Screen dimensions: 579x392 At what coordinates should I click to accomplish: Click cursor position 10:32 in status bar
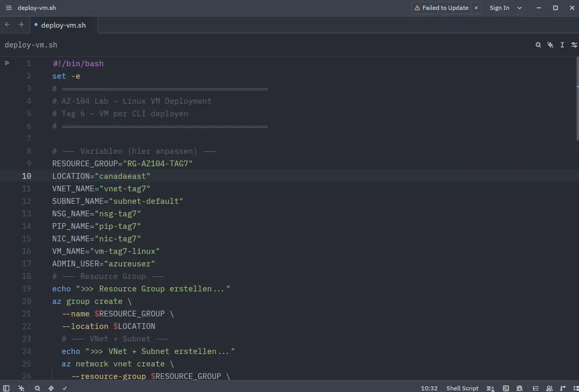pyautogui.click(x=429, y=388)
